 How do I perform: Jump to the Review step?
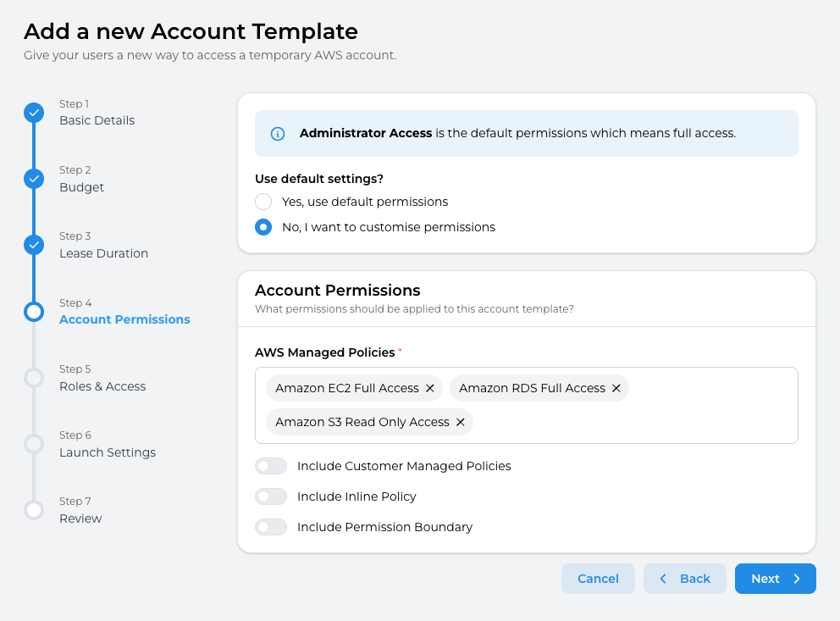80,518
